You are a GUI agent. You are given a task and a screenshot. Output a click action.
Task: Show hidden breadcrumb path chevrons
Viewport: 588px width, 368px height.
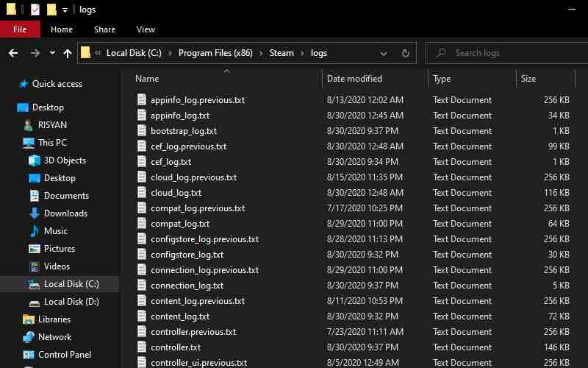(98, 53)
